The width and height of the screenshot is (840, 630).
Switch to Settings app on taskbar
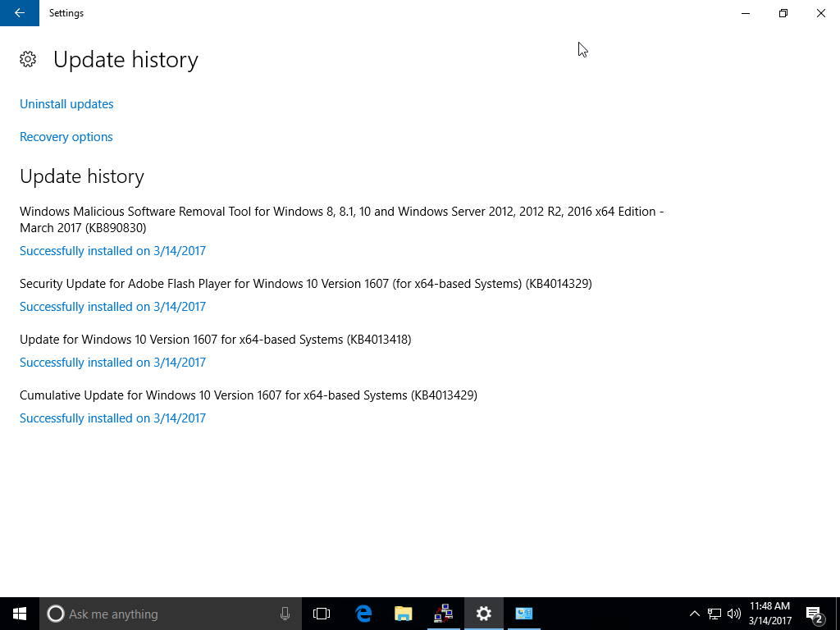[x=484, y=614]
